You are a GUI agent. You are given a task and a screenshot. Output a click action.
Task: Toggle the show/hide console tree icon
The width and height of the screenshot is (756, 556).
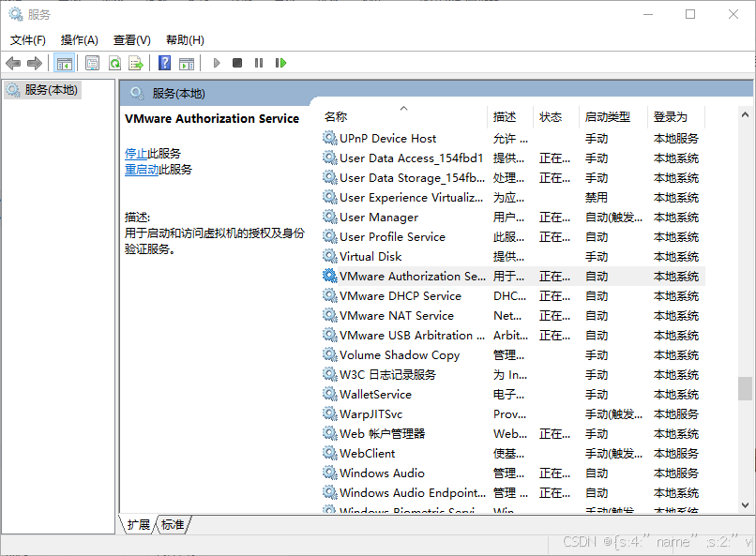coord(64,63)
